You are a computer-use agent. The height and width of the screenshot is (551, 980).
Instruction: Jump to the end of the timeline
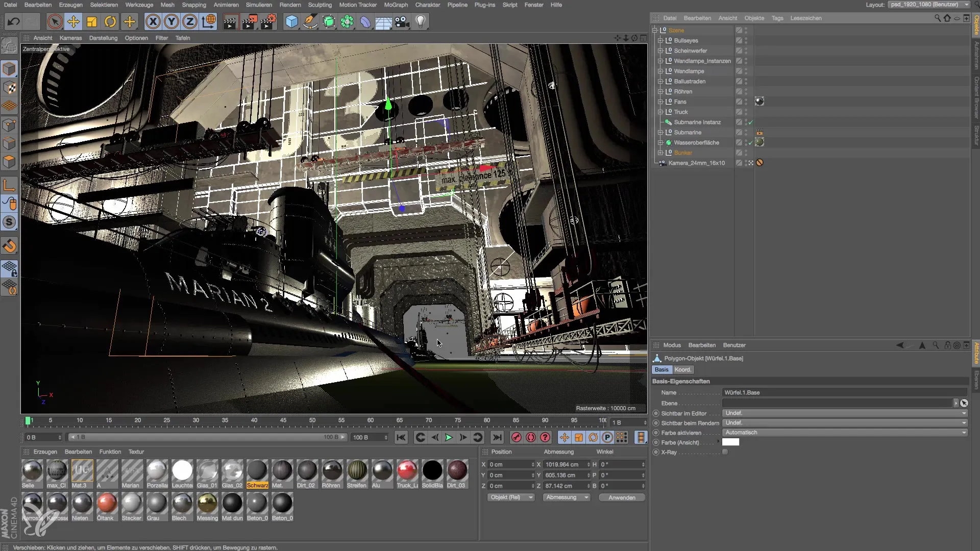click(x=497, y=437)
